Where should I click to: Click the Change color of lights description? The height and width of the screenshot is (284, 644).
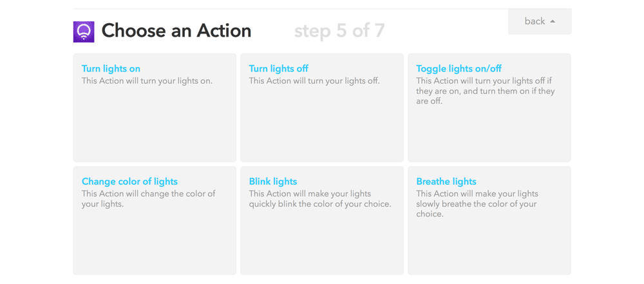(148, 199)
